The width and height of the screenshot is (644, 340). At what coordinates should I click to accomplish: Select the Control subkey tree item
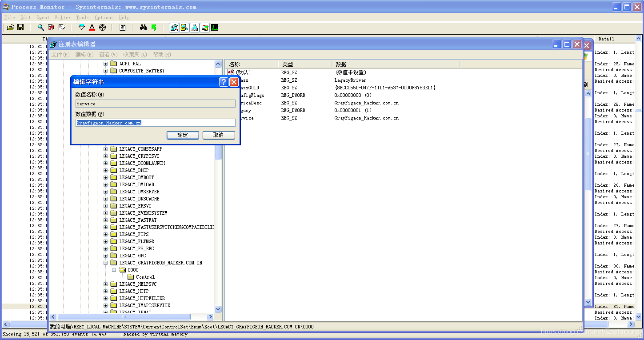145,277
